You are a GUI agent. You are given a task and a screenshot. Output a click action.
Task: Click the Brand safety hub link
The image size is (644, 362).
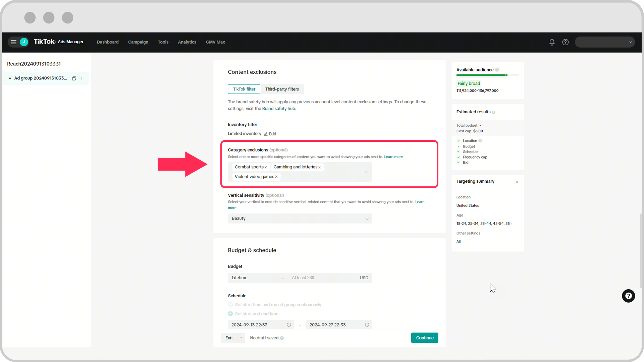tap(278, 108)
